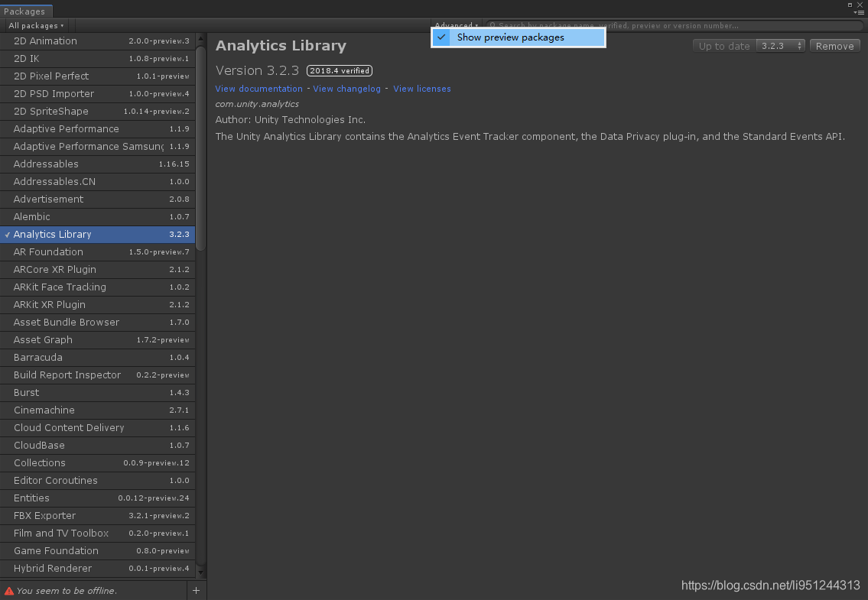Select the ARKit Face Tracking package

(97, 287)
